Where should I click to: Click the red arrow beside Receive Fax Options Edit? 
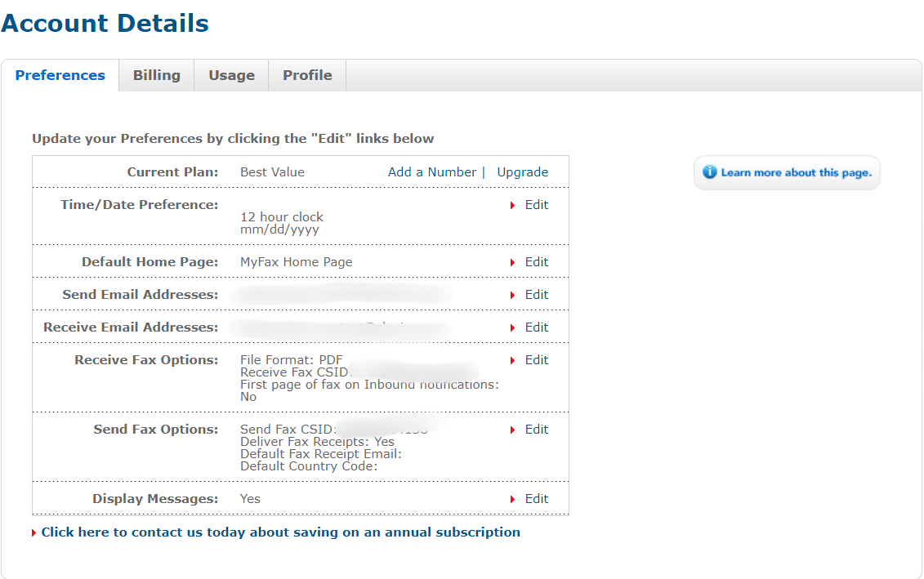(513, 359)
